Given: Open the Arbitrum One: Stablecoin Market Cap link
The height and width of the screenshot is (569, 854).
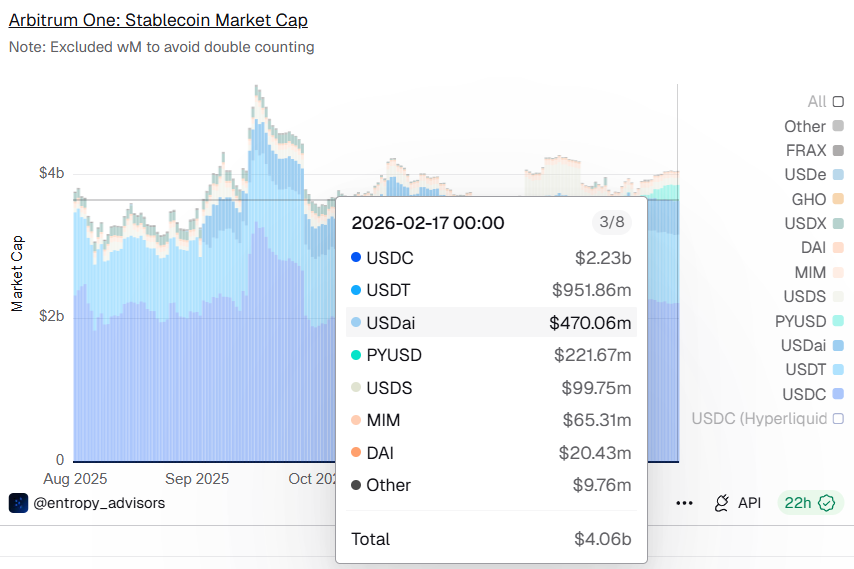Looking at the screenshot, I should click(x=158, y=20).
